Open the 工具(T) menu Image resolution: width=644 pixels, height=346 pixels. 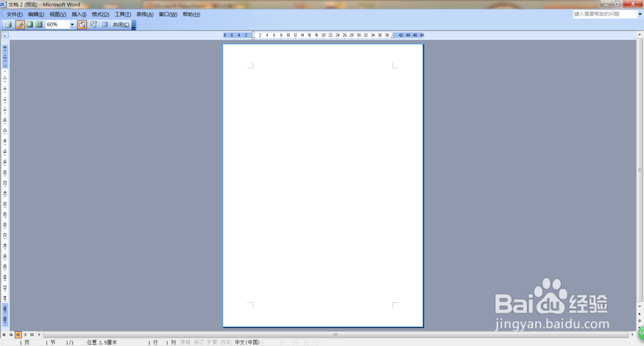coord(122,14)
